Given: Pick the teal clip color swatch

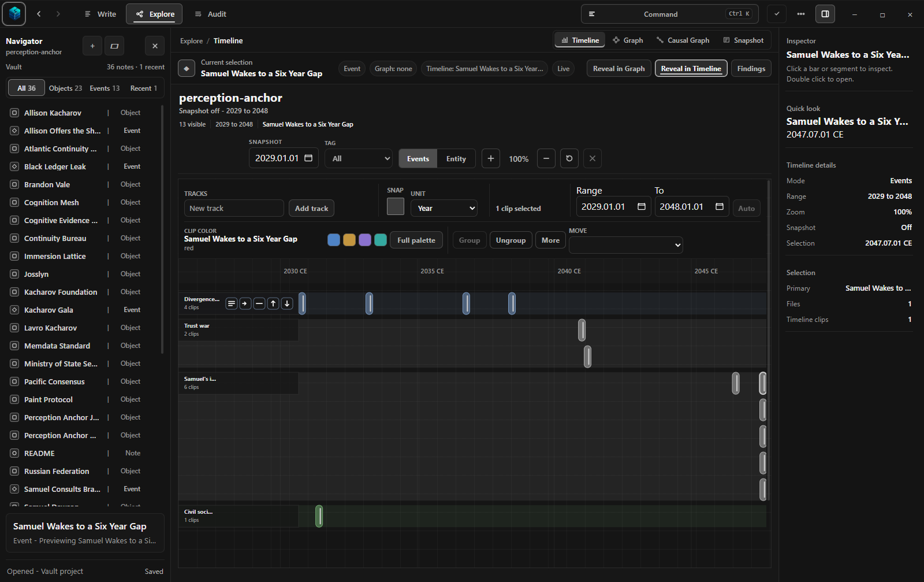Looking at the screenshot, I should (x=381, y=240).
